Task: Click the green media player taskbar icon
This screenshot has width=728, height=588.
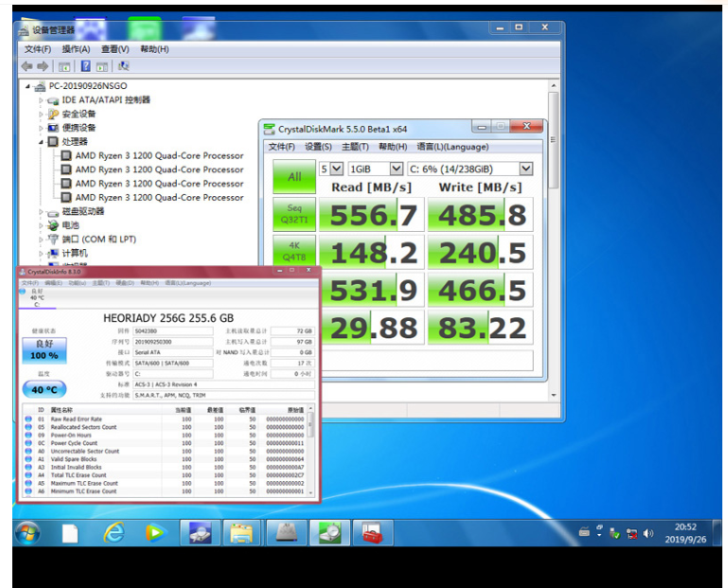Action: (155, 533)
